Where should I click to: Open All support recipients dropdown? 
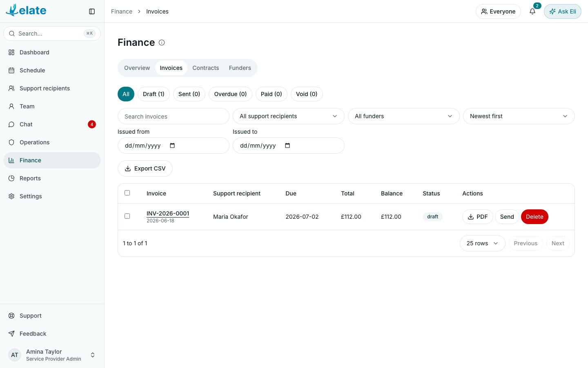pos(289,116)
